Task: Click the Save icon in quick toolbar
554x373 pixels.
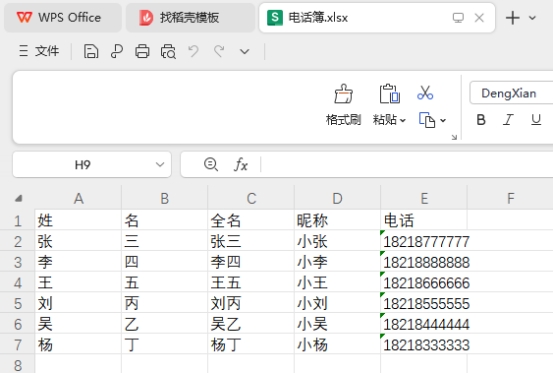Action: pyautogui.click(x=91, y=51)
